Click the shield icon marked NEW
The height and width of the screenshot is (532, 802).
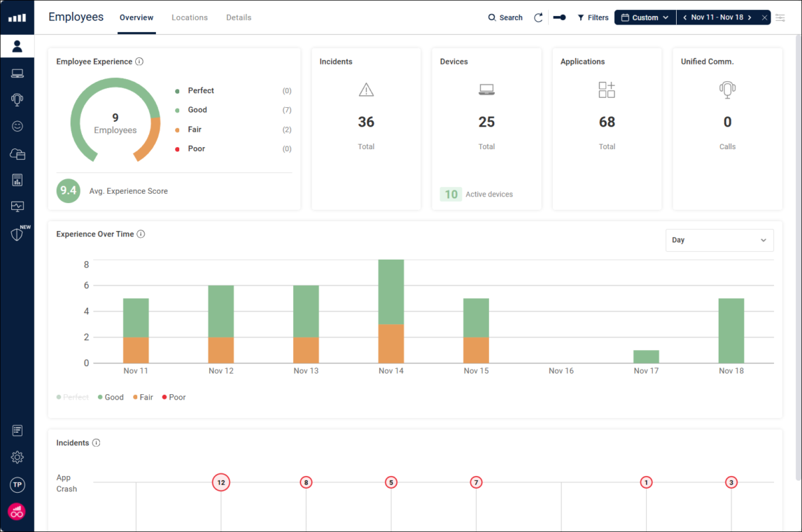[x=17, y=234]
